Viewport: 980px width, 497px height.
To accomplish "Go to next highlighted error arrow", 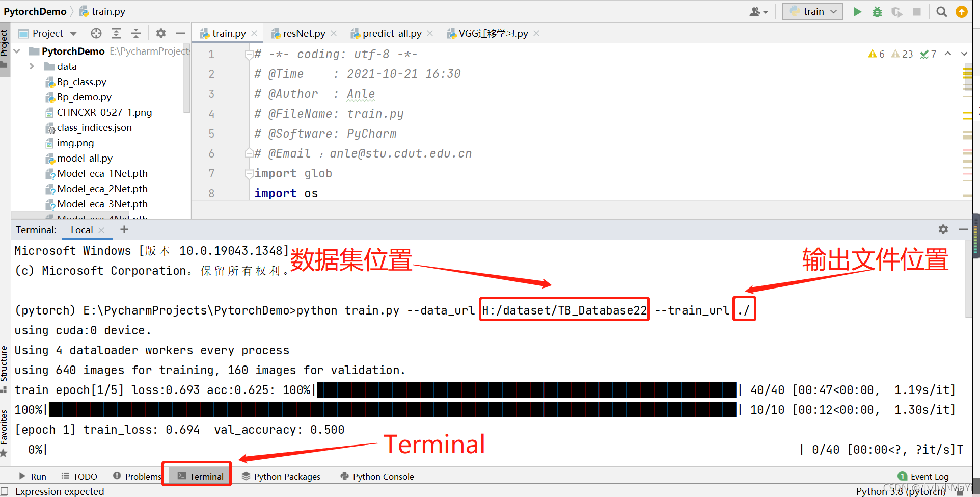I will click(x=964, y=54).
